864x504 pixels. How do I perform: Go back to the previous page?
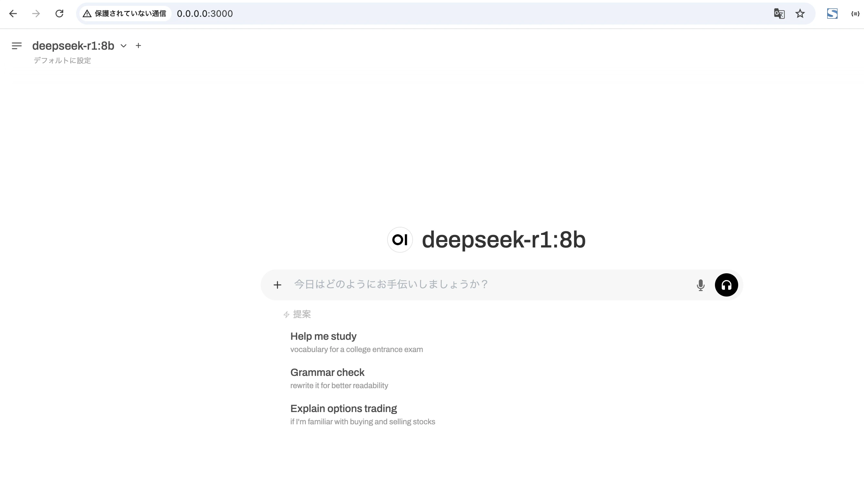(x=13, y=13)
